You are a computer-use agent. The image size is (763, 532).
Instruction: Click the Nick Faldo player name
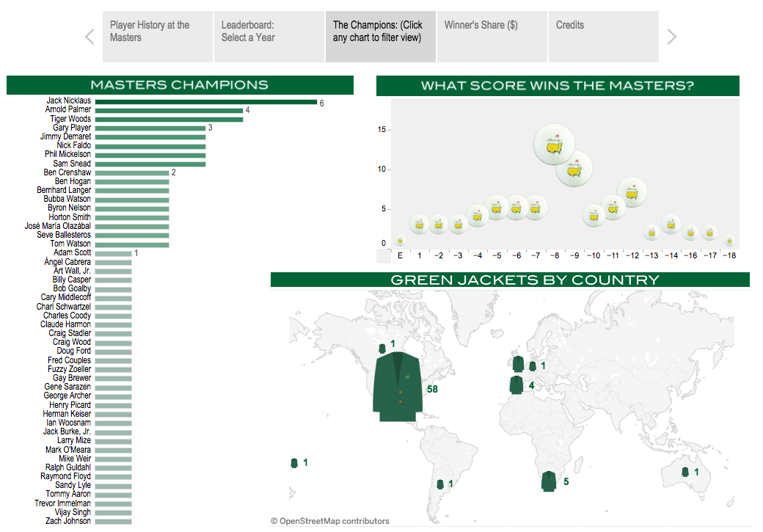pos(73,145)
